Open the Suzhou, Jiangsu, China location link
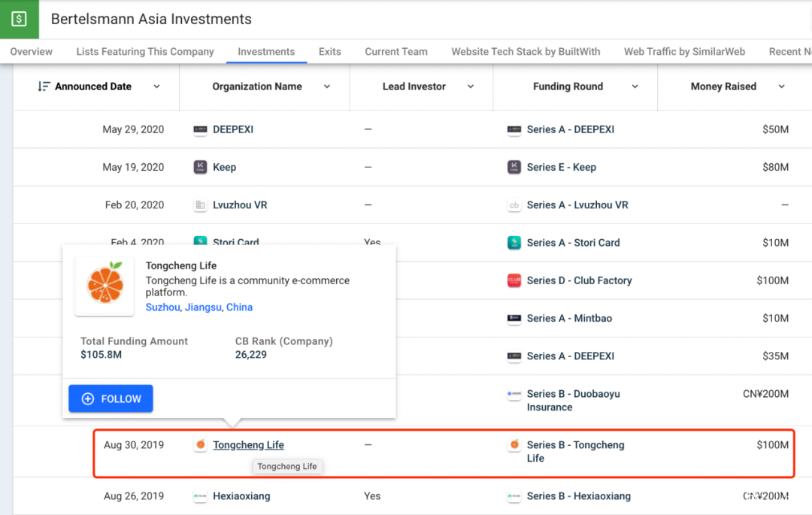The height and width of the screenshot is (515, 812). pyautogui.click(x=198, y=307)
